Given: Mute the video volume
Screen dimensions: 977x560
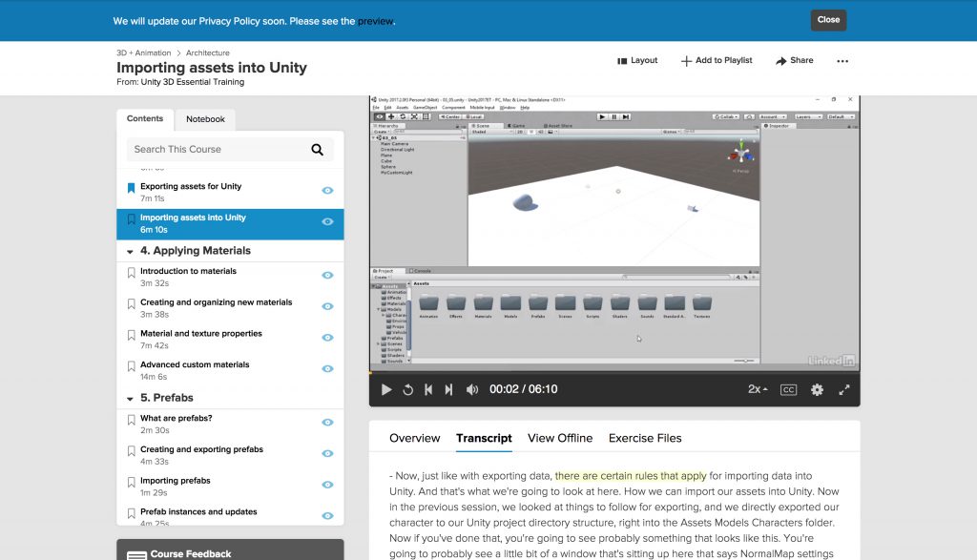Looking at the screenshot, I should (471, 389).
